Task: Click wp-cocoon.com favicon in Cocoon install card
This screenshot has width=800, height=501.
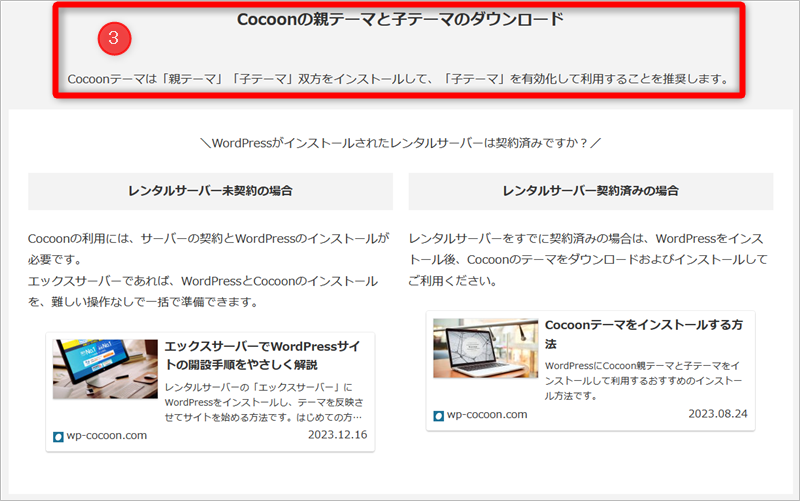Action: click(x=438, y=416)
